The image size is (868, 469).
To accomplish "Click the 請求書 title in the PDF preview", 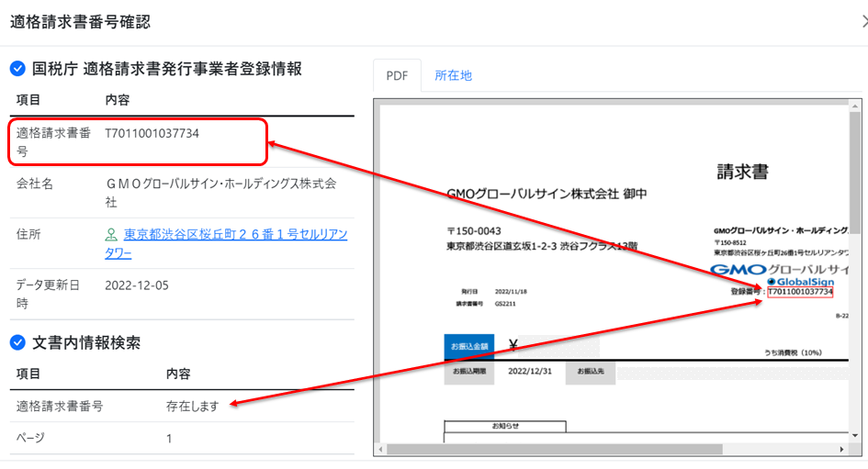I will coord(742,172).
